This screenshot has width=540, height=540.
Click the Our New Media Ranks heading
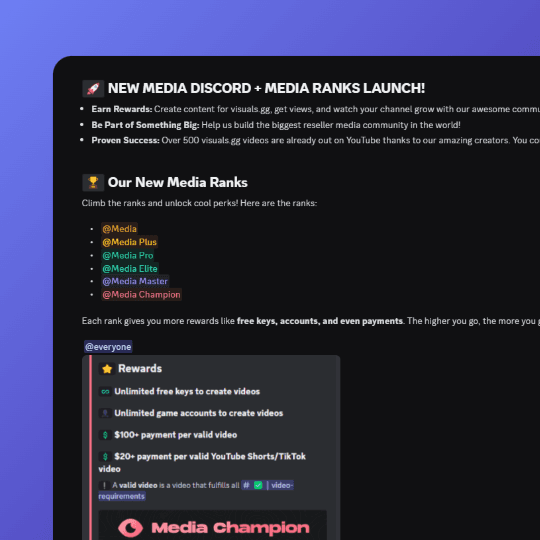click(x=178, y=183)
